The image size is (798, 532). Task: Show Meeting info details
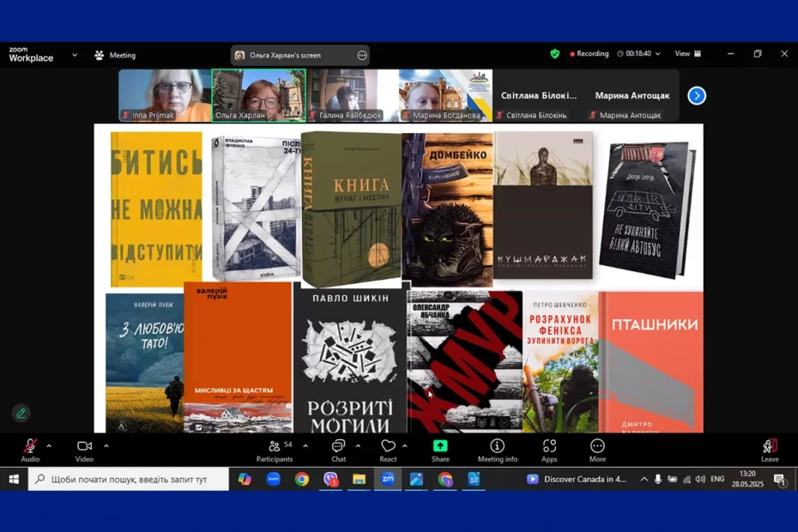pos(497,450)
